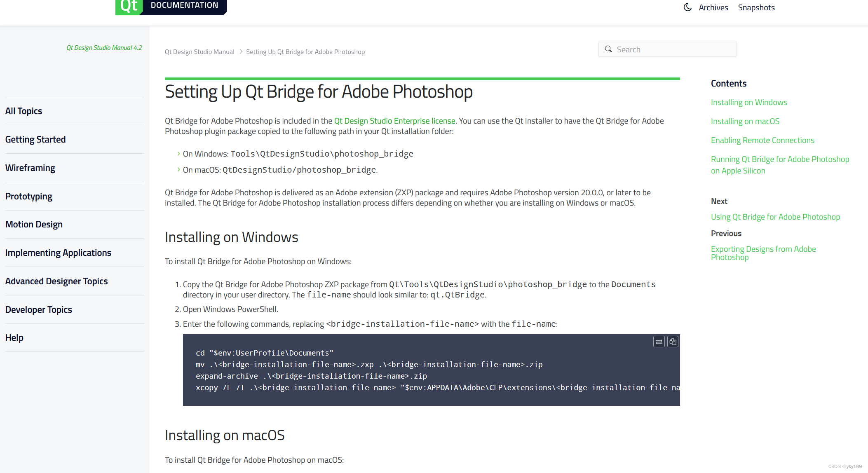Click the Next label in right panel

tap(719, 201)
